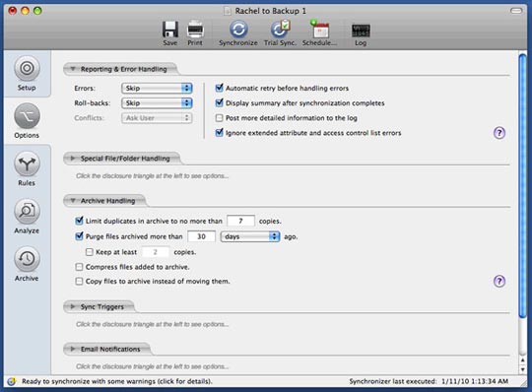
Task: Click the status bar sync warning icon
Action: point(12,381)
